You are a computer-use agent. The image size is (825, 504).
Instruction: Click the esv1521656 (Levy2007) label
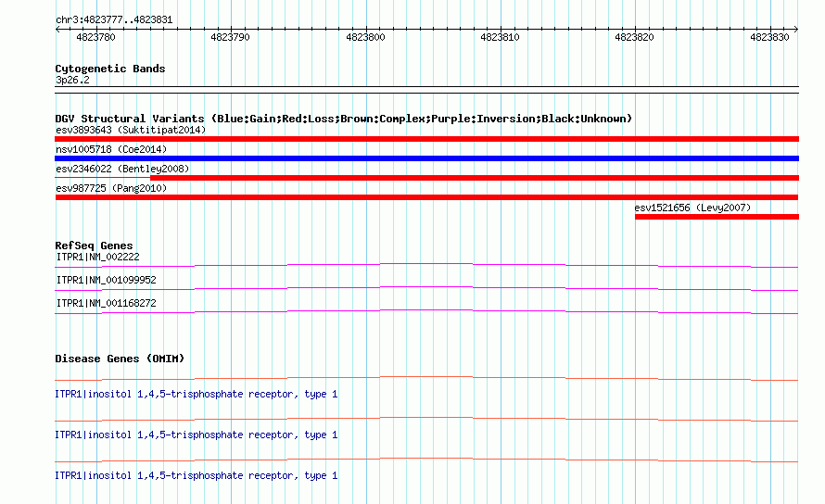[x=692, y=208]
